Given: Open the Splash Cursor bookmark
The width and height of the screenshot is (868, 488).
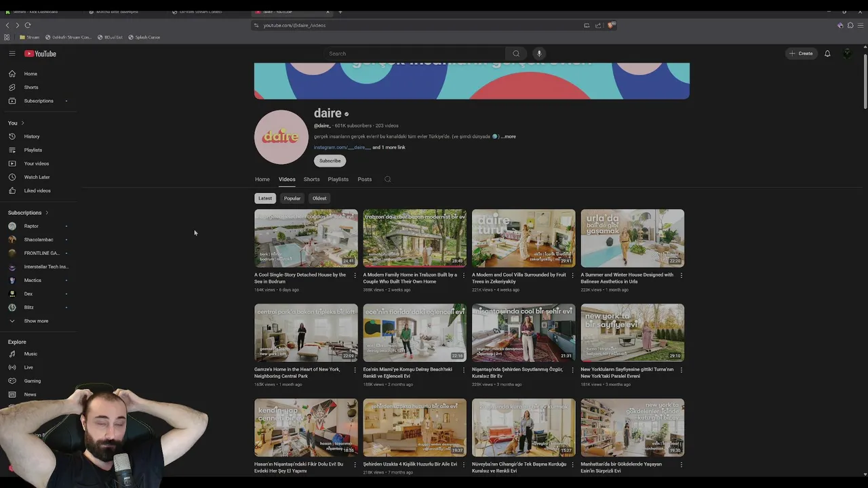Looking at the screenshot, I should click(x=144, y=37).
